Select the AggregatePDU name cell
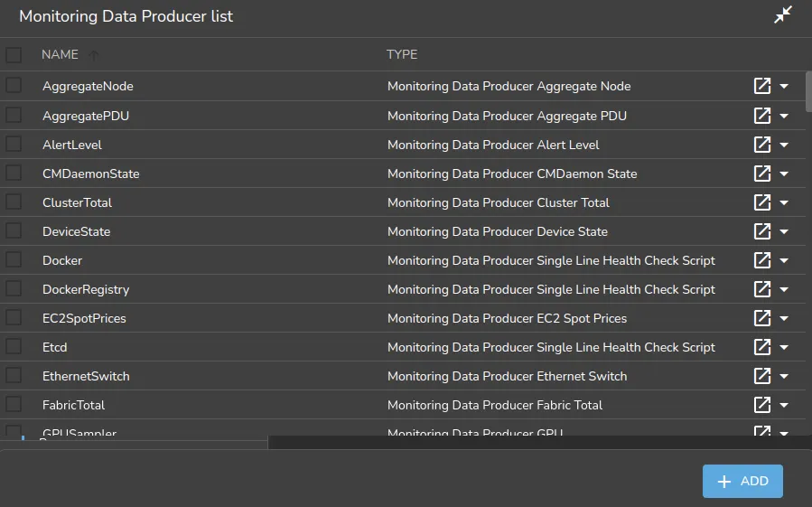The image size is (812, 507). pos(86,116)
